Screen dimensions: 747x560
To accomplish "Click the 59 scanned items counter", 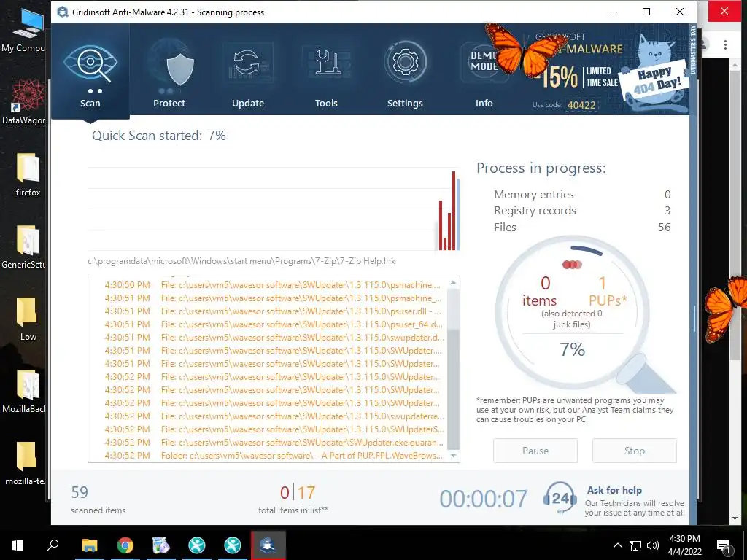I will tap(98, 499).
